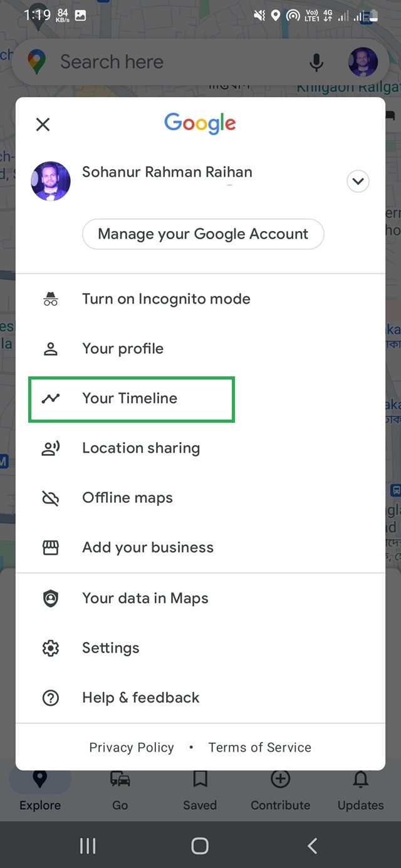401x868 pixels.
Task: Open Offline maps icon
Action: (50, 498)
